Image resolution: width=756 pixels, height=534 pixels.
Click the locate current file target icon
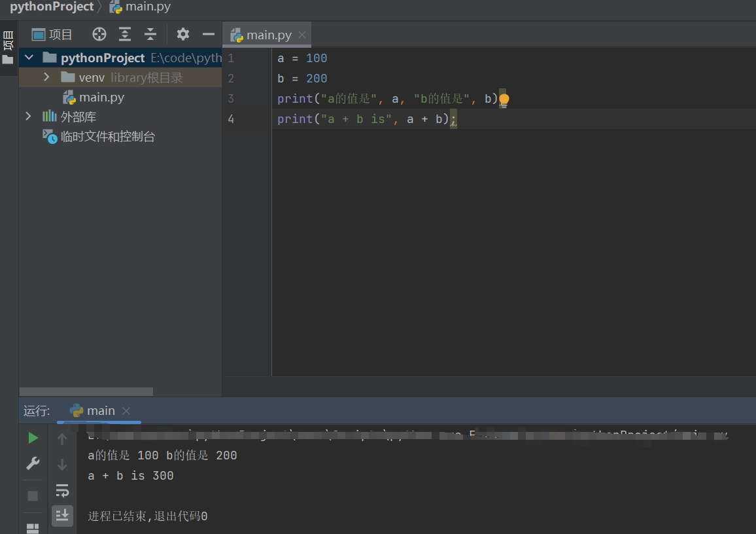coord(99,35)
